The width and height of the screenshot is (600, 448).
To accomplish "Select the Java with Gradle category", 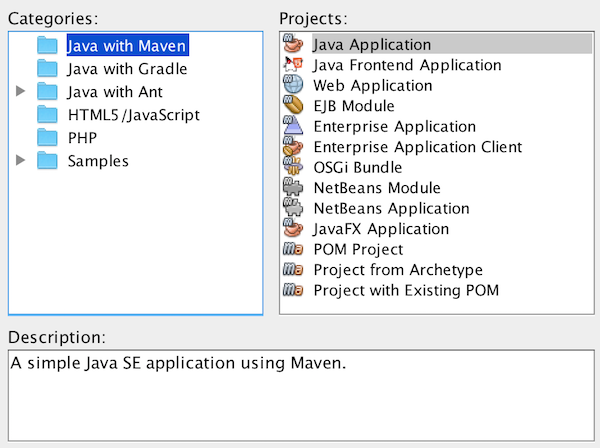I will 127,69.
